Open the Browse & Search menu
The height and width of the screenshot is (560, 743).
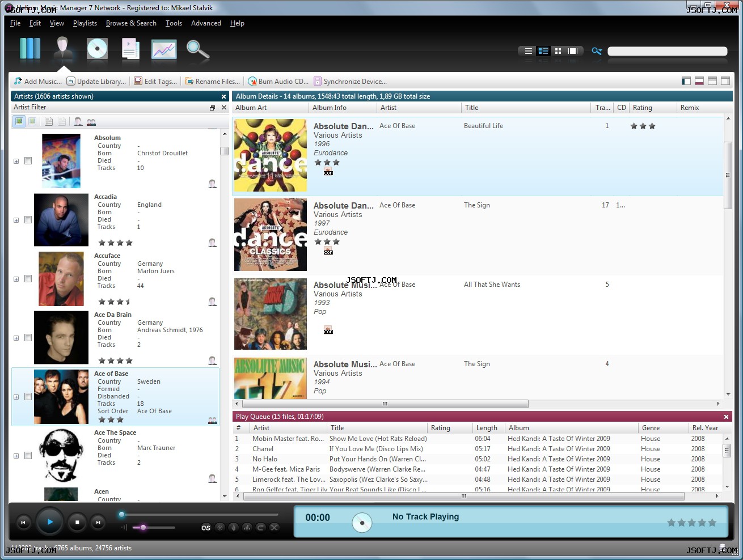(x=131, y=23)
